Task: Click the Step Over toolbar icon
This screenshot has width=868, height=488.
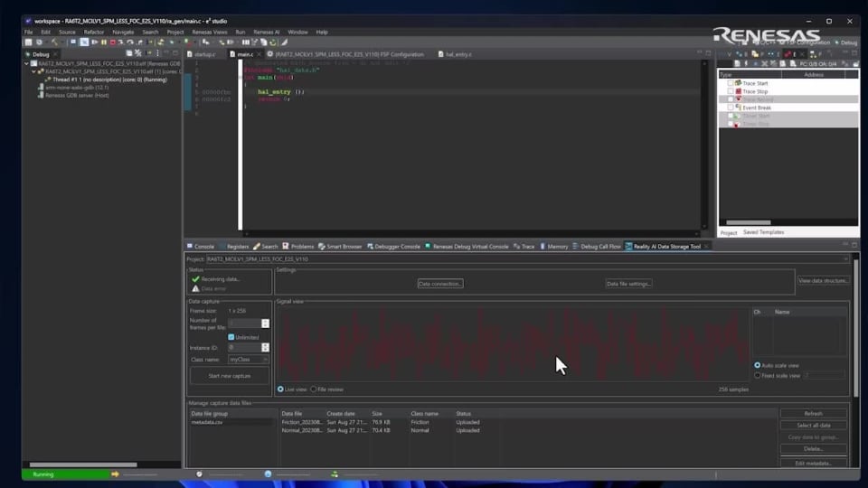Action: (130, 42)
